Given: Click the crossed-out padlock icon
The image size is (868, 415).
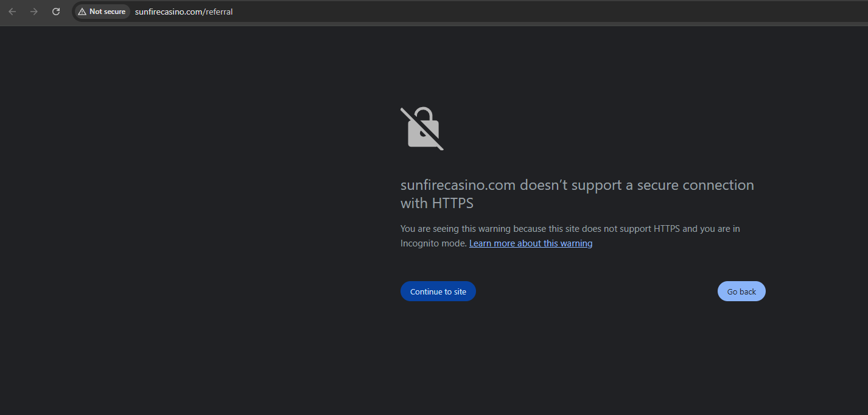Looking at the screenshot, I should (422, 128).
